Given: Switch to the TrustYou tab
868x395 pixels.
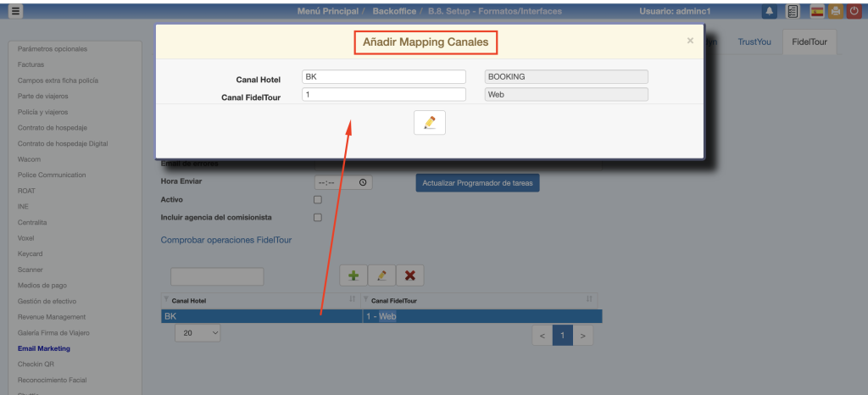Looking at the screenshot, I should (754, 42).
